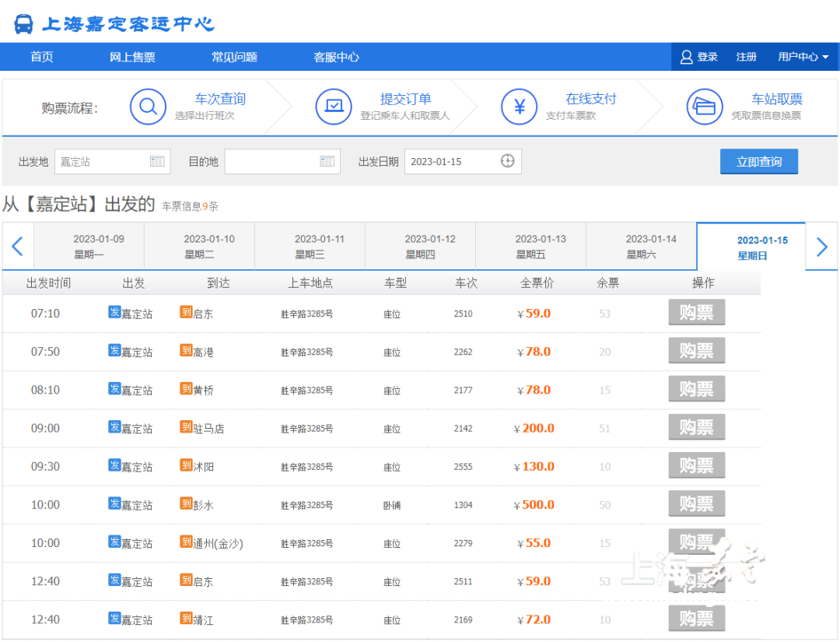Screen dimensions: 840x642
Task: Open the 客服中心 page
Action: click(336, 56)
